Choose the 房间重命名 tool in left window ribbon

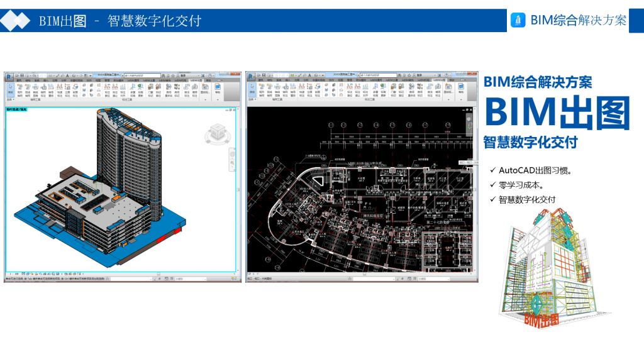click(x=169, y=90)
